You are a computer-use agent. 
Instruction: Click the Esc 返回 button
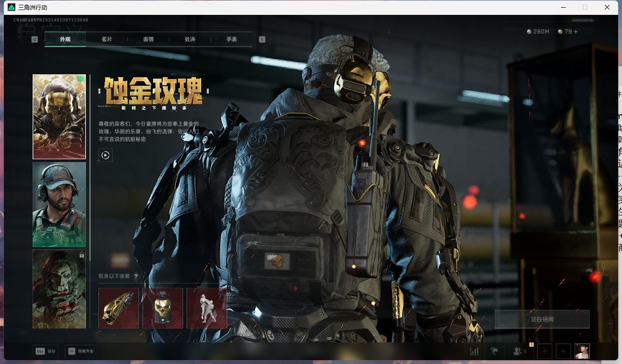pos(46,351)
